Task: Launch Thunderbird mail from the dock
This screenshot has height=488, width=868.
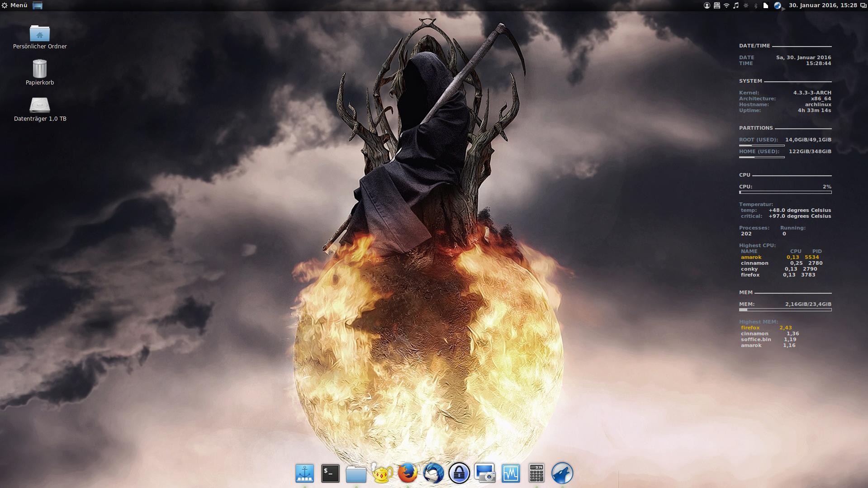Action: tap(433, 474)
